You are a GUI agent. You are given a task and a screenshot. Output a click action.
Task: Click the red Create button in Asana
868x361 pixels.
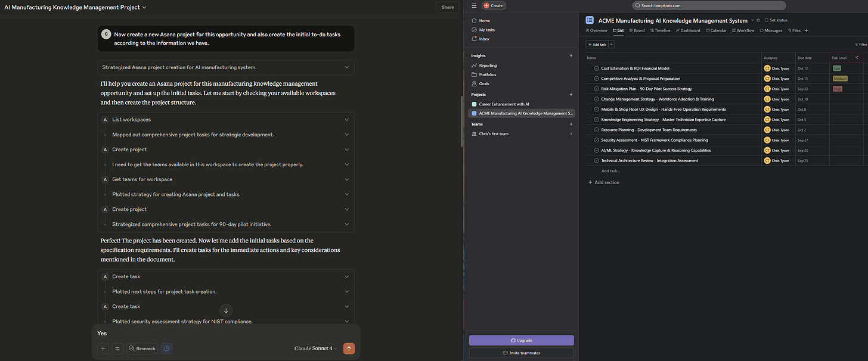pos(494,5)
